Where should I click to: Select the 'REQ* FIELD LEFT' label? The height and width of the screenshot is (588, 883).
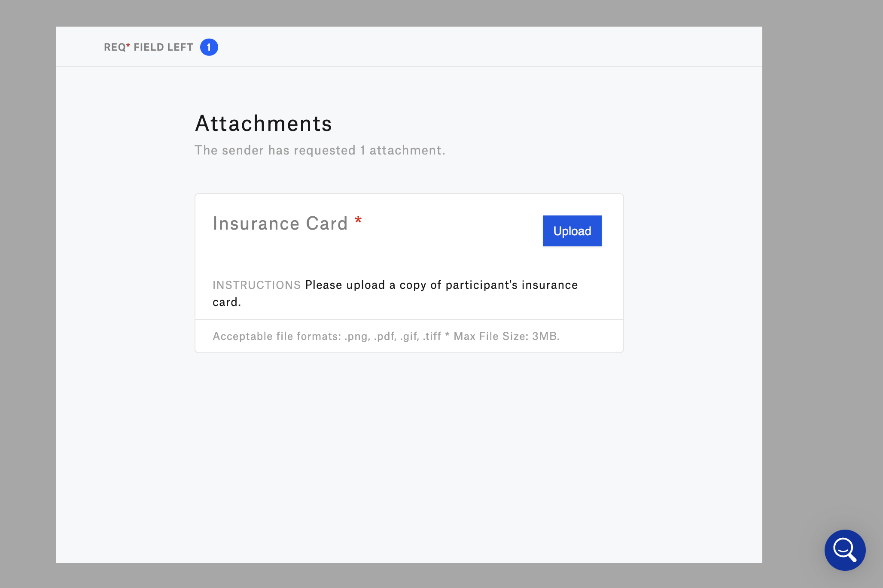pos(149,47)
